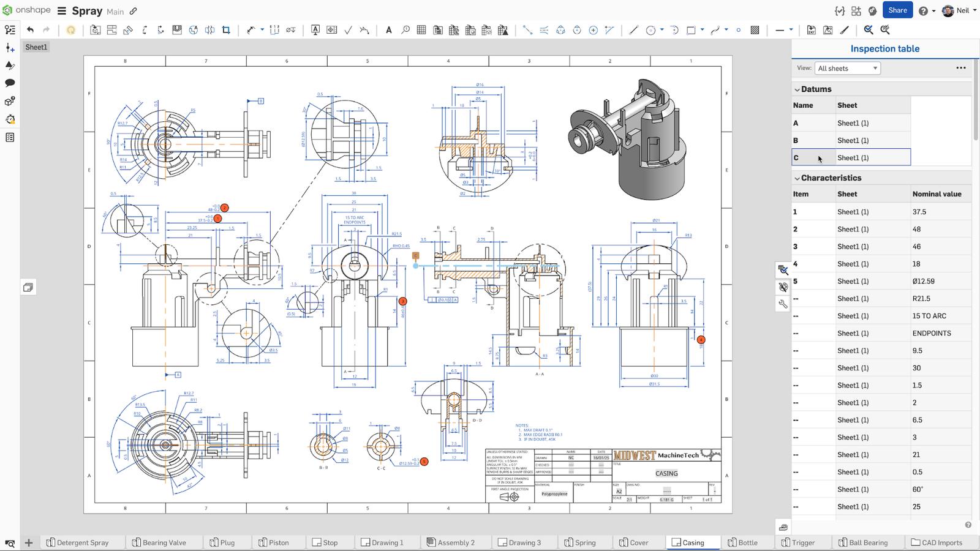Click the Share button
The height and width of the screenshot is (551, 980).
[x=897, y=10]
